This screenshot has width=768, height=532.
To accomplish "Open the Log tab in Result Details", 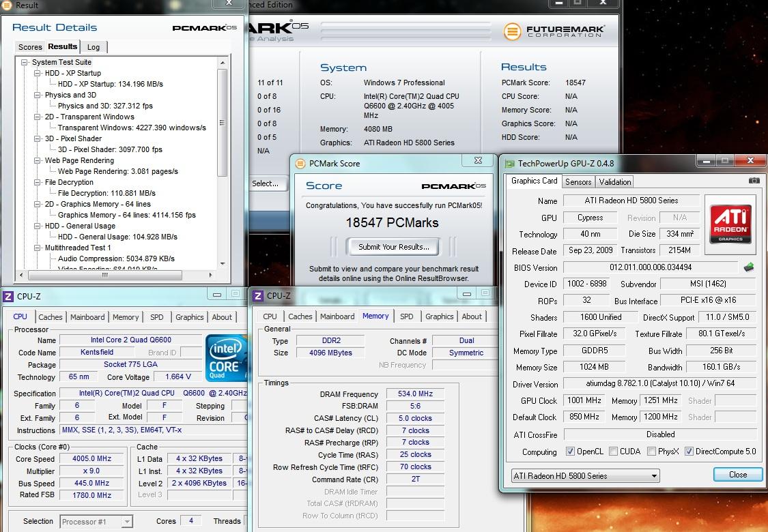I will [x=94, y=47].
